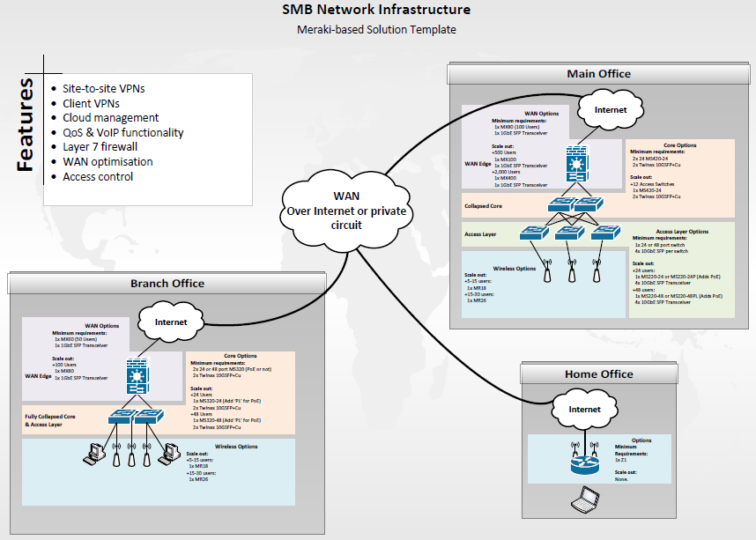This screenshot has height=540, width=756.
Task: Click the vertical 'Features' heading
Action: (x=25, y=124)
